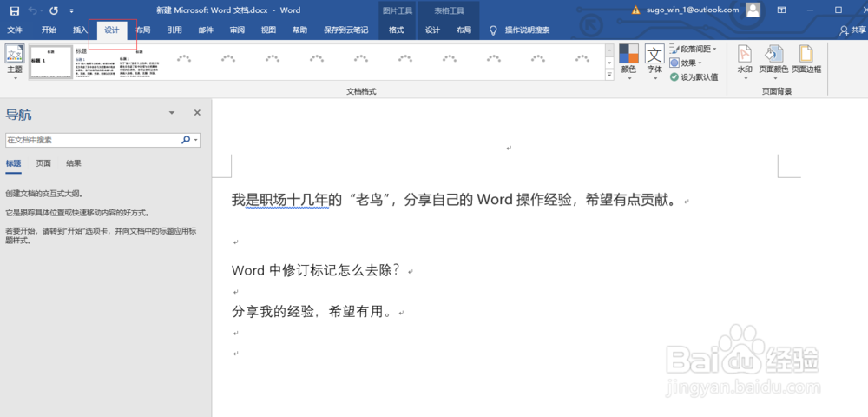
Task: Click the Redo repeat icon
Action: coord(54,10)
